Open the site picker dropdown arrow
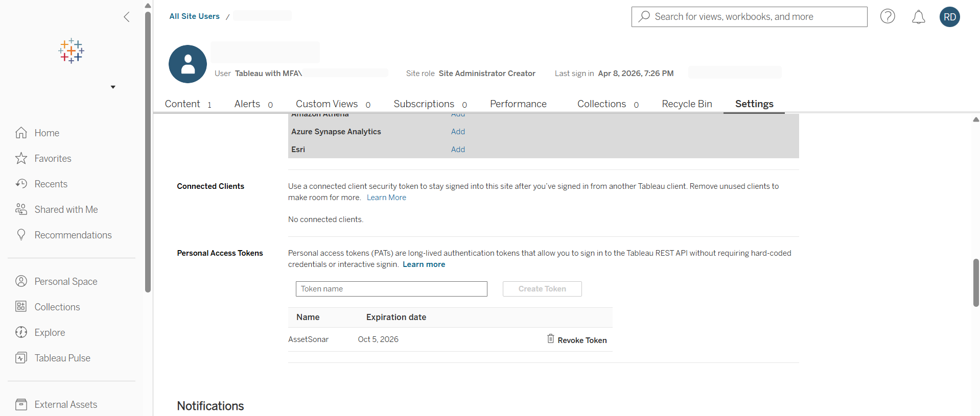The image size is (980, 416). click(113, 87)
